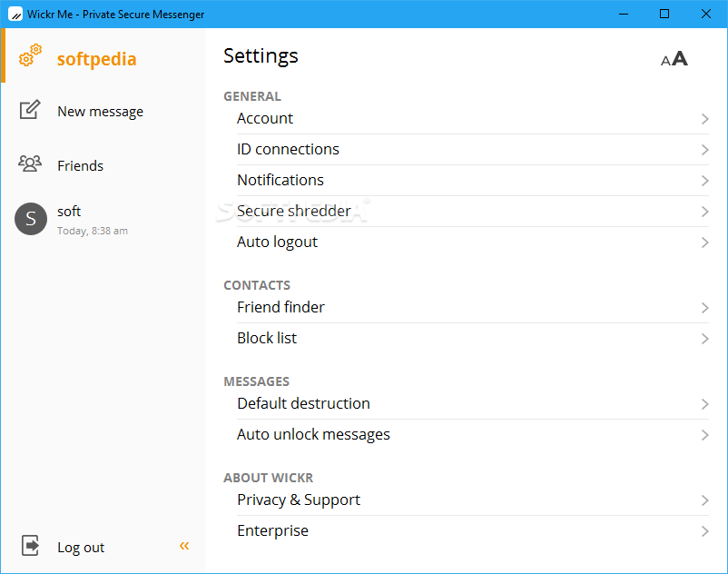The width and height of the screenshot is (728, 574).
Task: Open ID connections settings
Action: (473, 150)
